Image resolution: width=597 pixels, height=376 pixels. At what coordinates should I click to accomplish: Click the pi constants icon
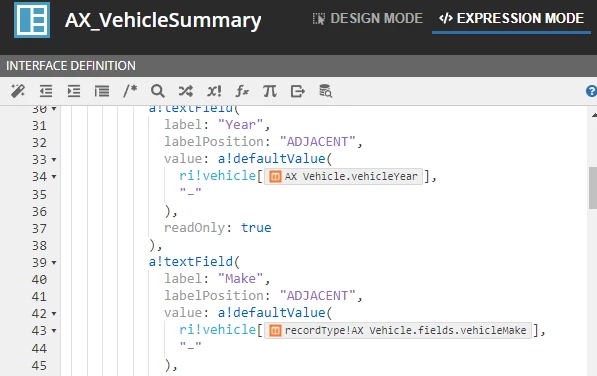tap(270, 91)
